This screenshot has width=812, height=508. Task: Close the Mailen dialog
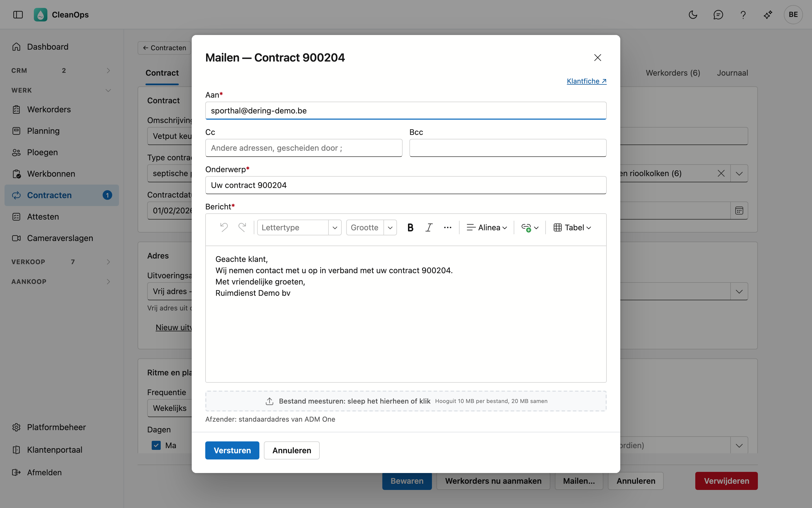(598, 58)
